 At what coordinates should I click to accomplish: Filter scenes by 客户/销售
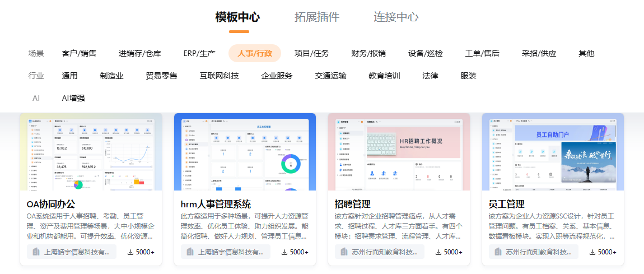(79, 53)
